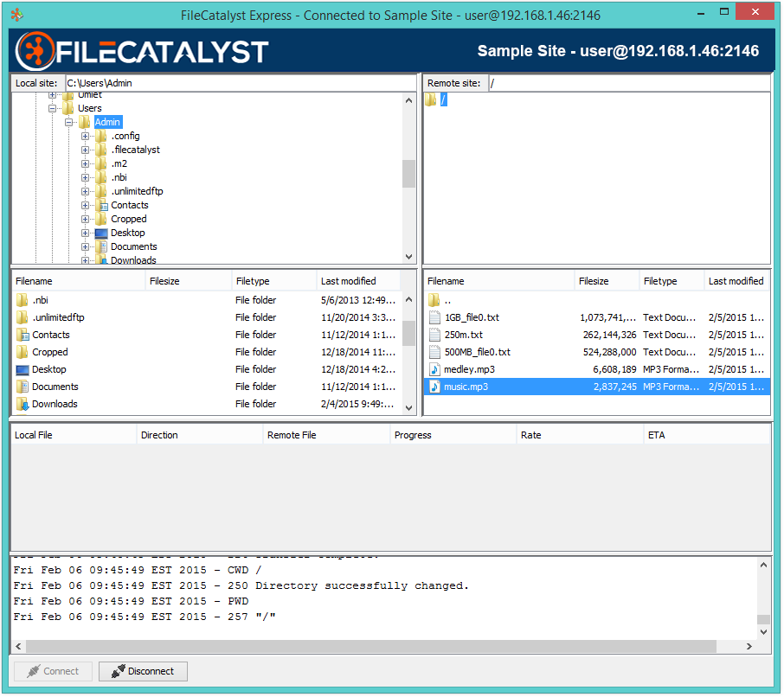The image size is (784, 697).
Task: Click the Downloads folder icon in file list
Action: coord(22,404)
